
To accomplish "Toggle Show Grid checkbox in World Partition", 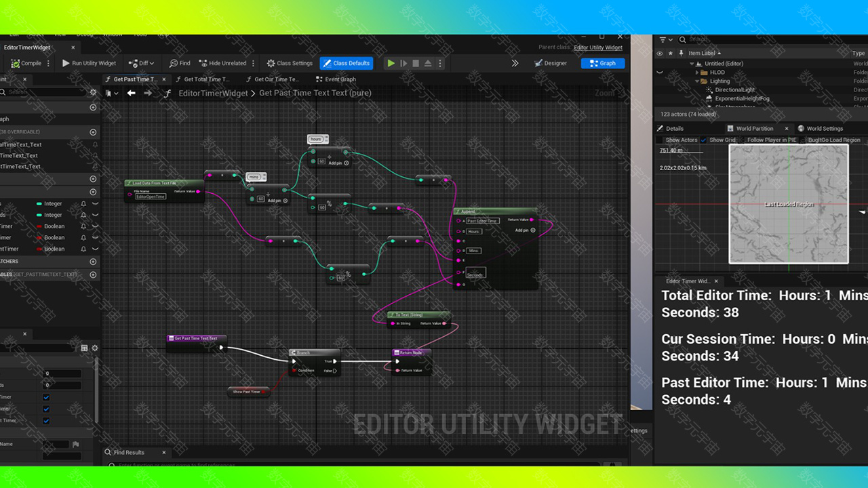I will [x=704, y=140].
